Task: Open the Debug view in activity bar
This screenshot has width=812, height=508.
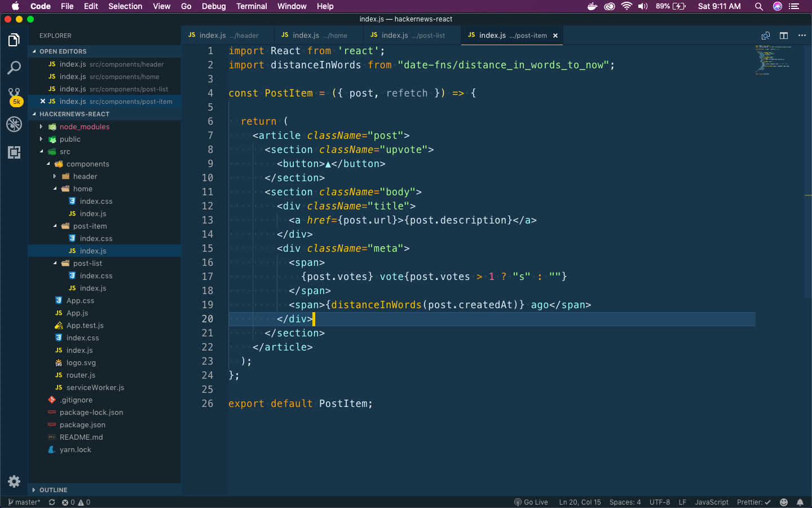Action: point(14,124)
